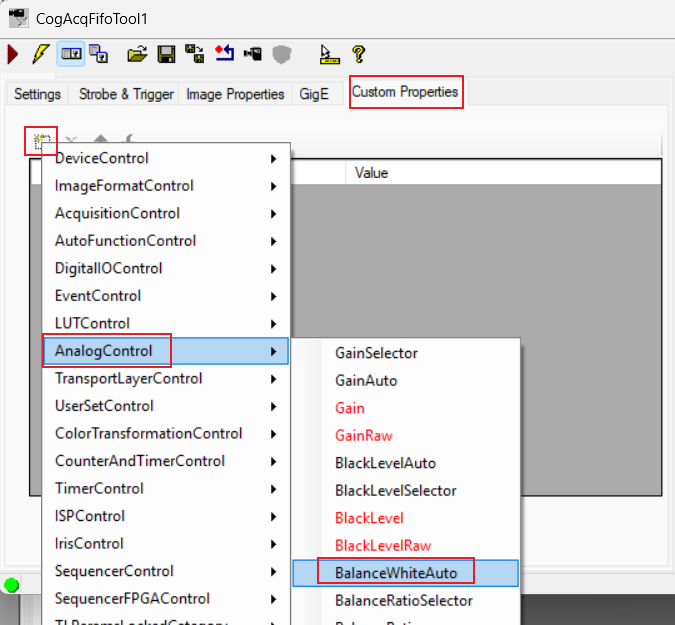Expand the ISPControl menu entry
Screen dimensions: 675x625
[x=166, y=517]
